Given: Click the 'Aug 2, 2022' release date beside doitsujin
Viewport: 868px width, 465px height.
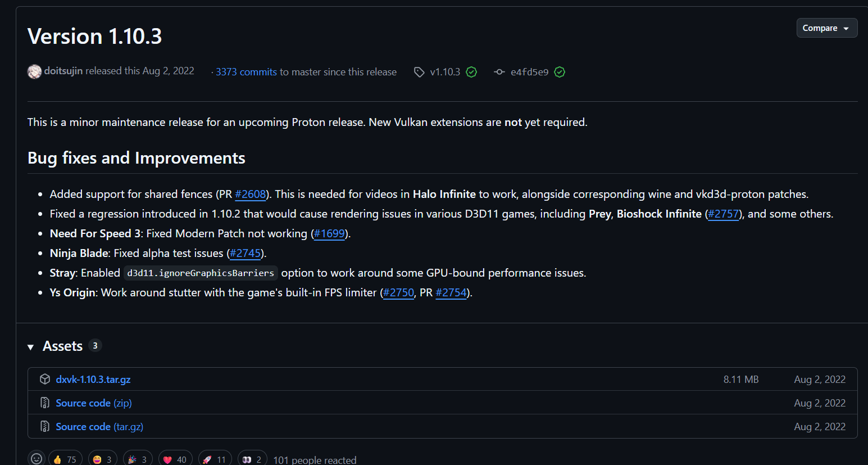Looking at the screenshot, I should [168, 71].
